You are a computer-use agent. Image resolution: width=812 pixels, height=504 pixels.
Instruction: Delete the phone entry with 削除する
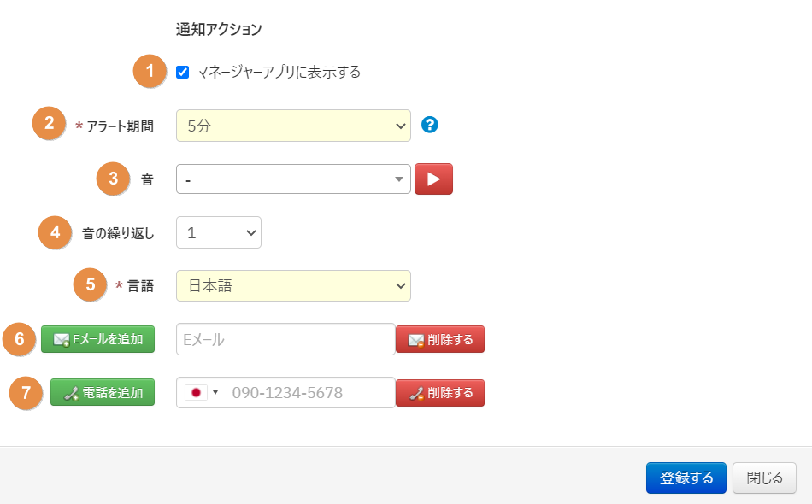439,393
